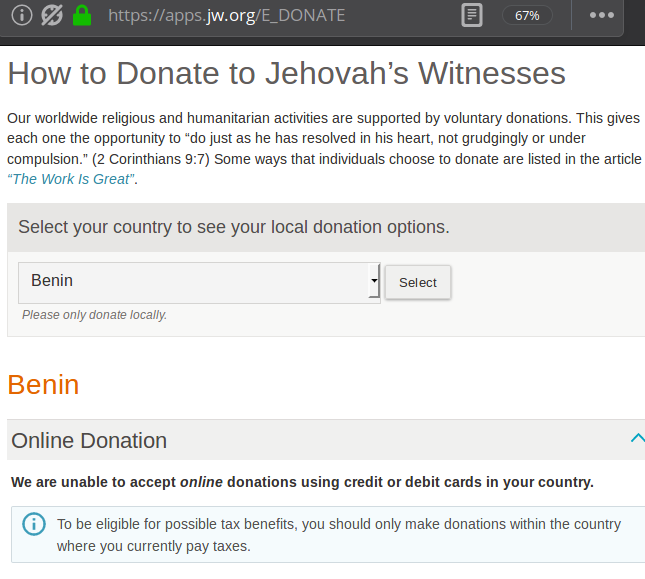Click the green secure connection padlock
Viewport: 645px width, 579px height.
pyautogui.click(x=82, y=15)
